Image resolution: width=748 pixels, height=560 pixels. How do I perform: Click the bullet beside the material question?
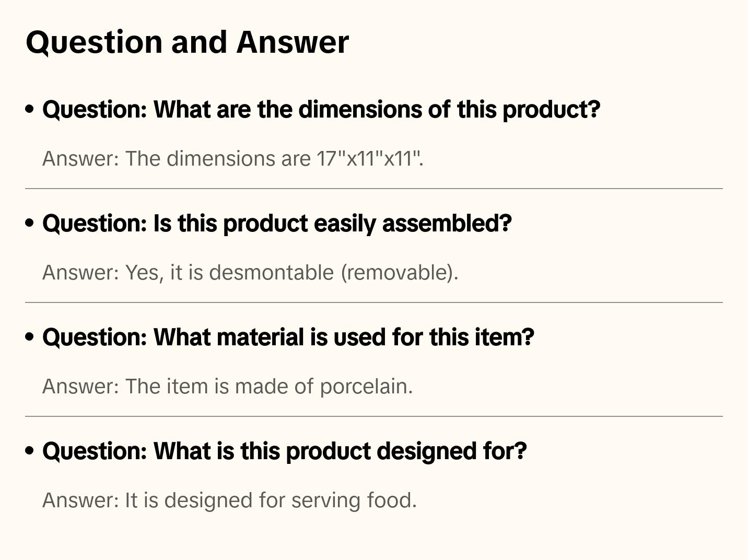coord(30,337)
